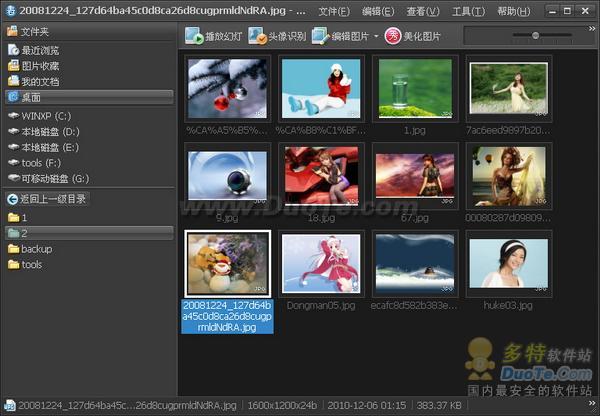This screenshot has height=416, width=600.
Task: Open the 查看(V) menu
Action: (x=423, y=11)
